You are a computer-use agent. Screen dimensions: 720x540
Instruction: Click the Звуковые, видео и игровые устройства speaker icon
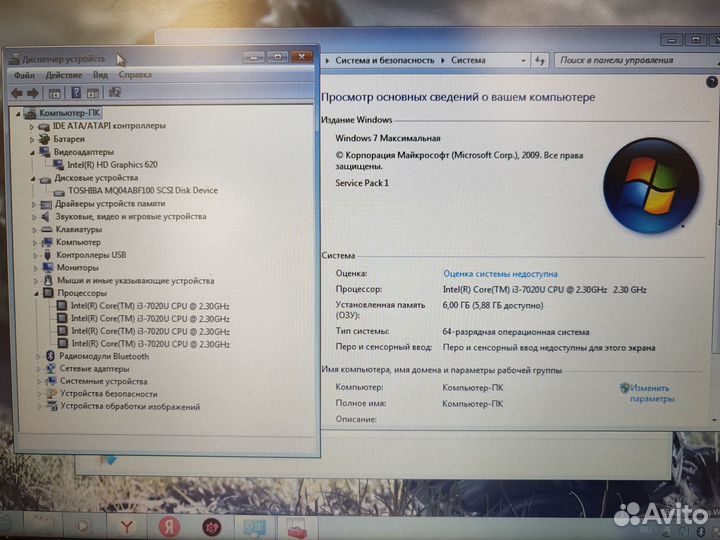point(45,216)
